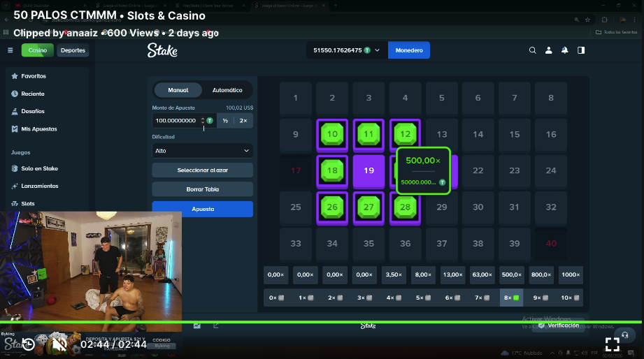This screenshot has height=359, width=644.
Task: Open the user profile icon
Action: (x=548, y=50)
